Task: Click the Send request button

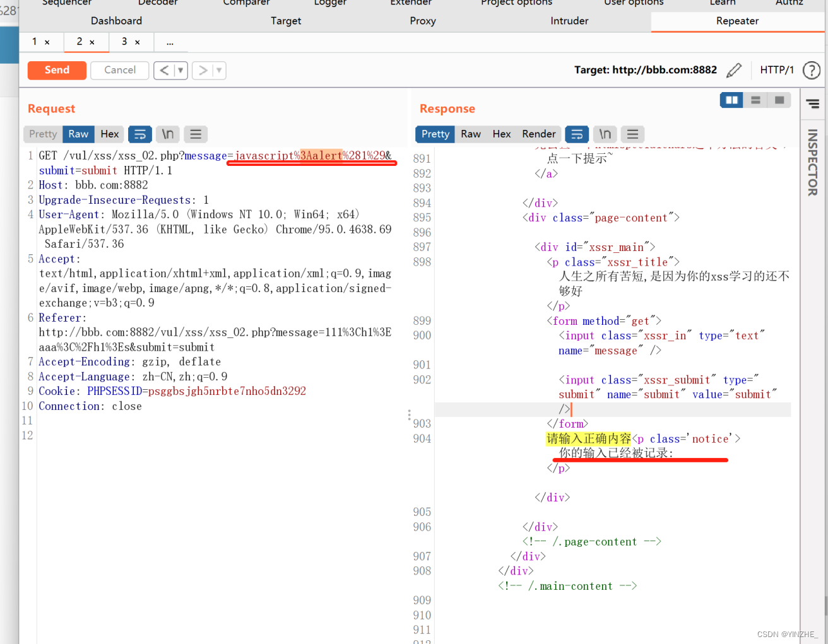Action: click(57, 70)
